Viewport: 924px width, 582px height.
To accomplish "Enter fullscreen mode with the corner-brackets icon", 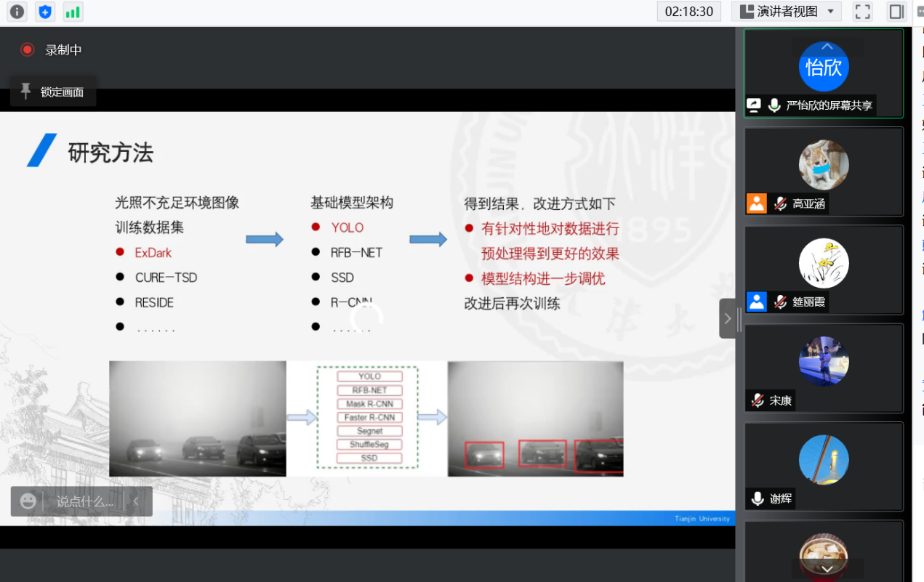I will click(x=862, y=12).
